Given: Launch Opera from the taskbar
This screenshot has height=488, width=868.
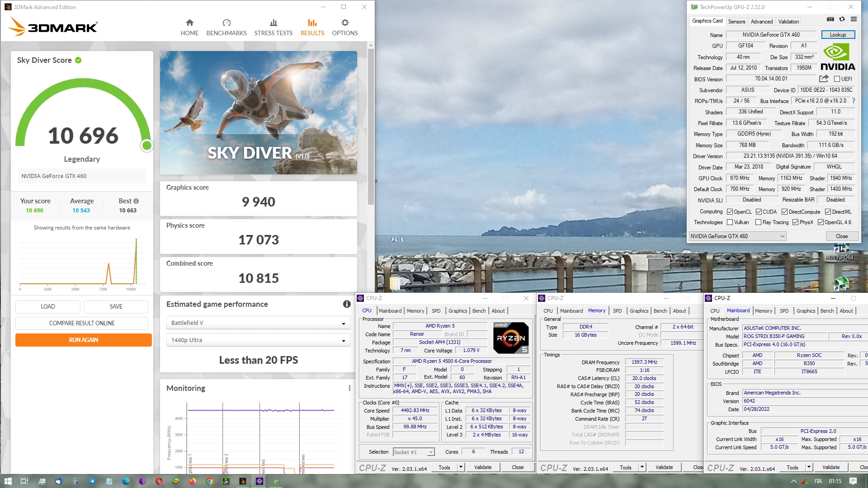Looking at the screenshot, I should [159, 481].
